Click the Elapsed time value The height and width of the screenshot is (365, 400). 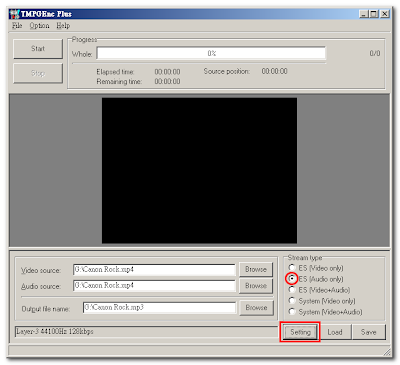tap(167, 72)
